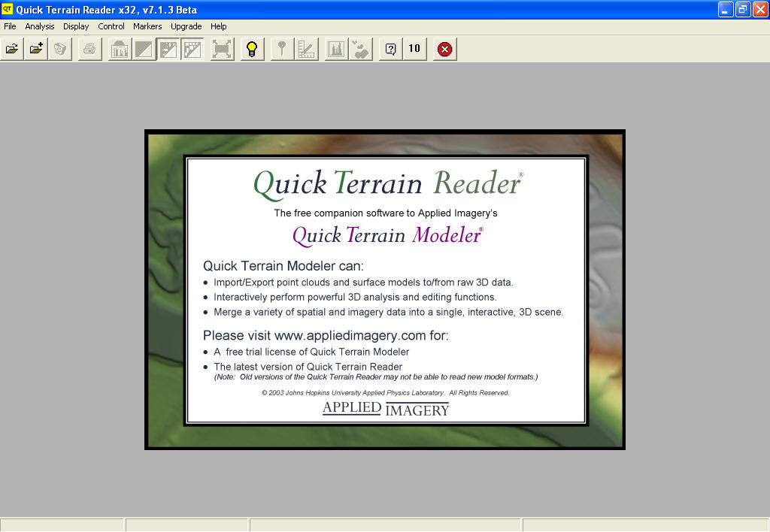Click the red stop icon on toolbar
The image size is (770, 532).
click(x=444, y=48)
